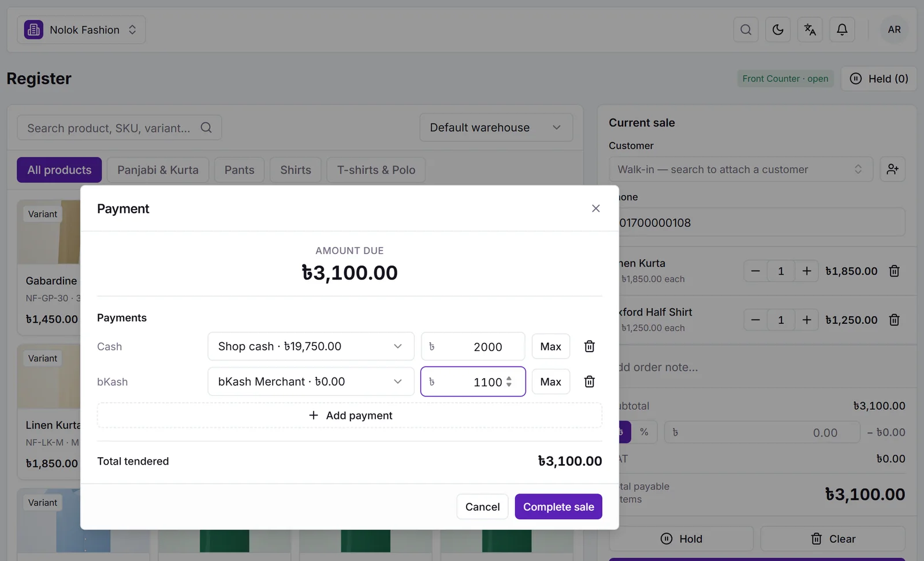This screenshot has height=561, width=924.
Task: Click Cancel in Payment dialog
Action: (x=482, y=507)
